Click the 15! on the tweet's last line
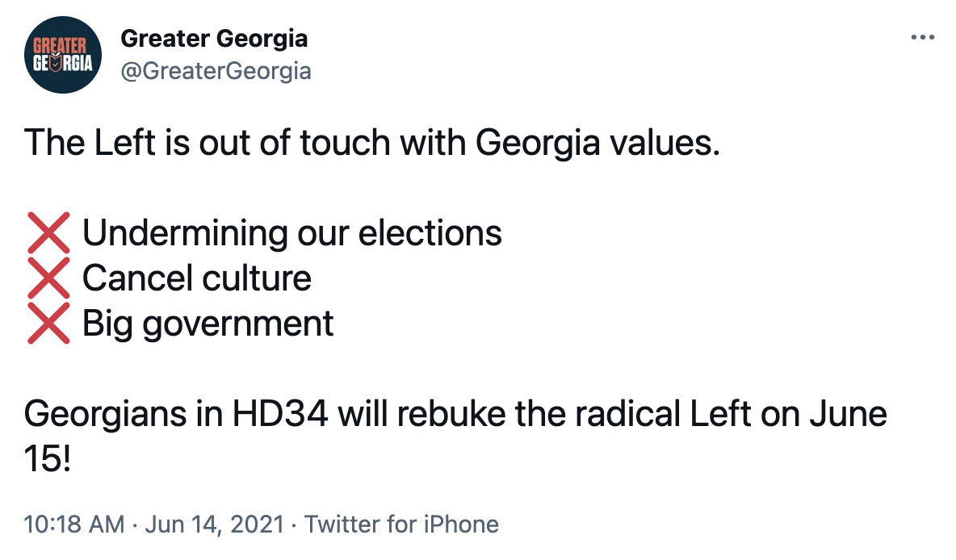This screenshot has width=956, height=560. point(48,460)
